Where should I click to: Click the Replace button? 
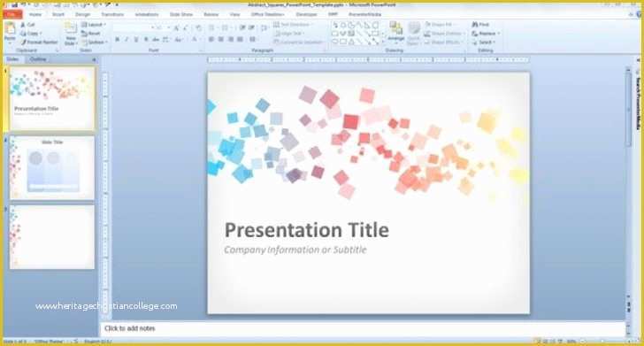click(x=486, y=34)
